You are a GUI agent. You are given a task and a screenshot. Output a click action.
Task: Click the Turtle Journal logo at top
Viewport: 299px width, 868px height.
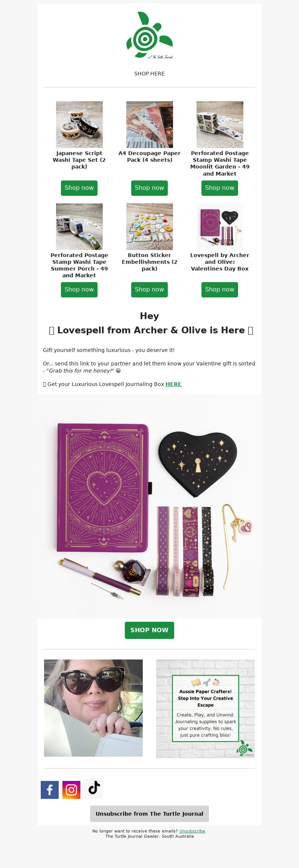[149, 35]
